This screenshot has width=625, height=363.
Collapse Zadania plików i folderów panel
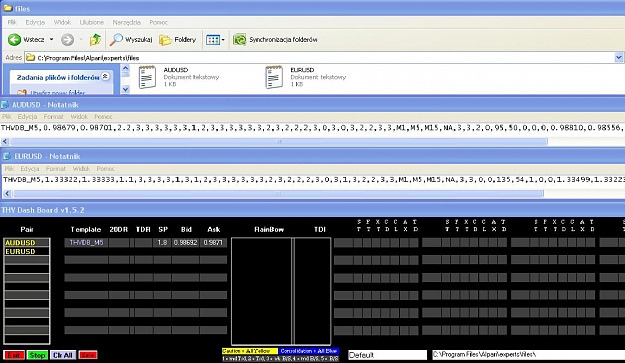(x=105, y=76)
